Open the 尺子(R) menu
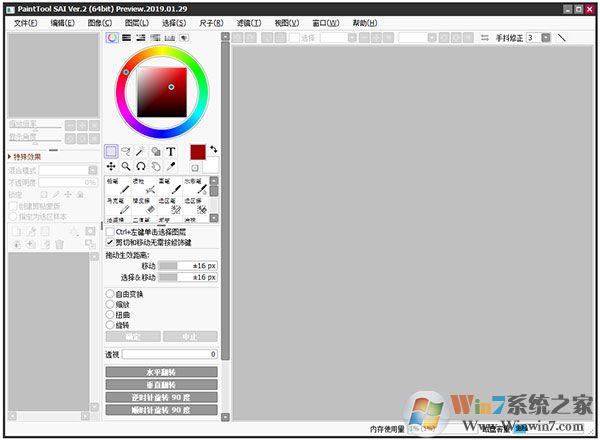600x440 pixels. pos(211,23)
